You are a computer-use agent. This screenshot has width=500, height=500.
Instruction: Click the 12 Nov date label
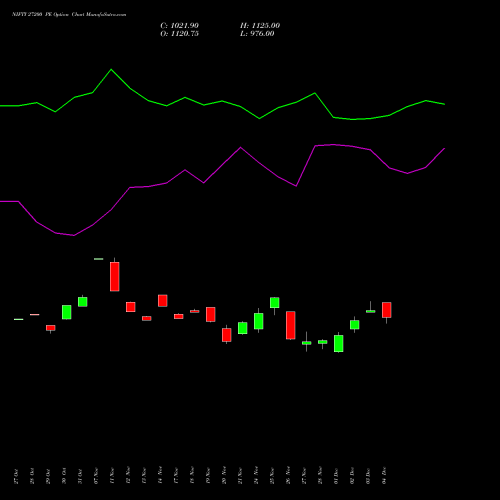click(x=128, y=476)
